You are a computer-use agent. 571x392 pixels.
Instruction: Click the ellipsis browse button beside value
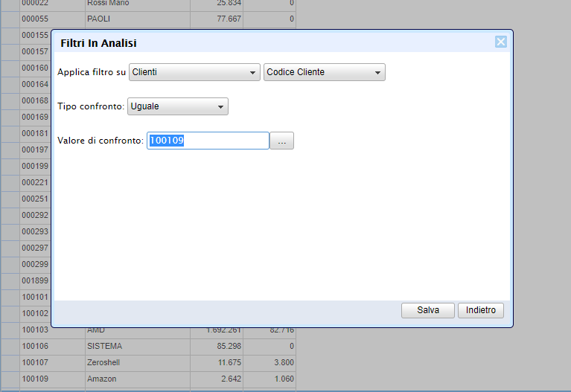(281, 141)
